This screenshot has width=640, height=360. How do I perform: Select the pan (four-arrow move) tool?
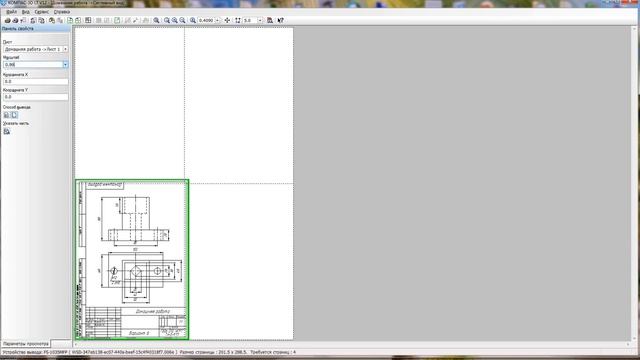[227, 20]
